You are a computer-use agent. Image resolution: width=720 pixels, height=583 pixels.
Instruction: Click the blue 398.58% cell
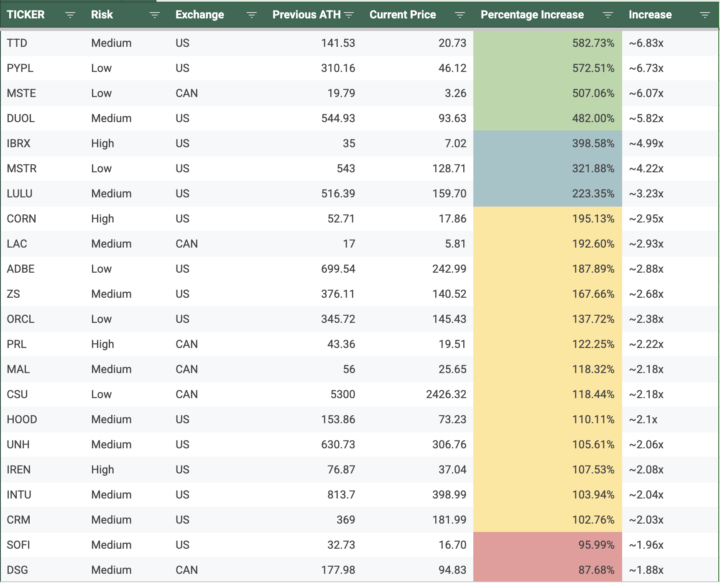click(548, 144)
